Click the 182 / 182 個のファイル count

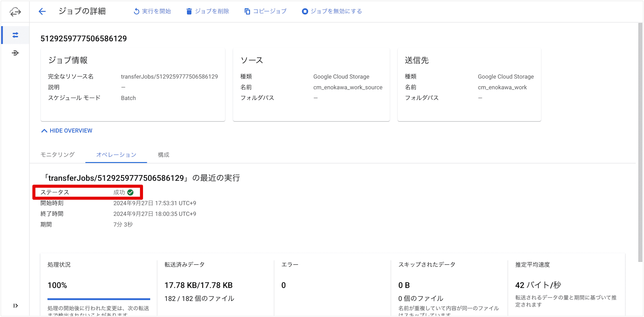(x=199, y=299)
